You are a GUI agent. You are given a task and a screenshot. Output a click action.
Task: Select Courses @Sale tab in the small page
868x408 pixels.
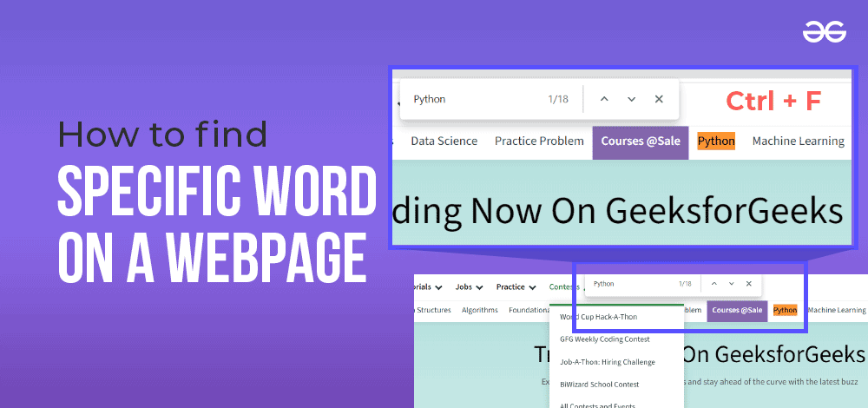tap(737, 310)
